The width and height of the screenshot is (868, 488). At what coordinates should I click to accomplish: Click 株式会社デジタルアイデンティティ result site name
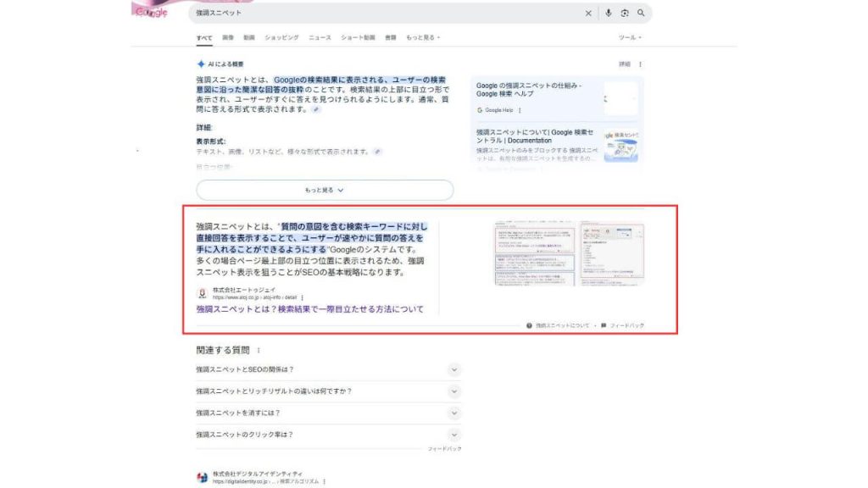(258, 474)
